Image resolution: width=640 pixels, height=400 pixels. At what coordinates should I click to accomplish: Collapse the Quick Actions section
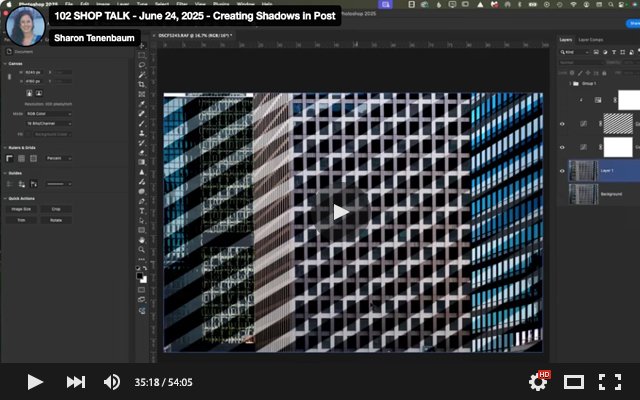click(5, 198)
